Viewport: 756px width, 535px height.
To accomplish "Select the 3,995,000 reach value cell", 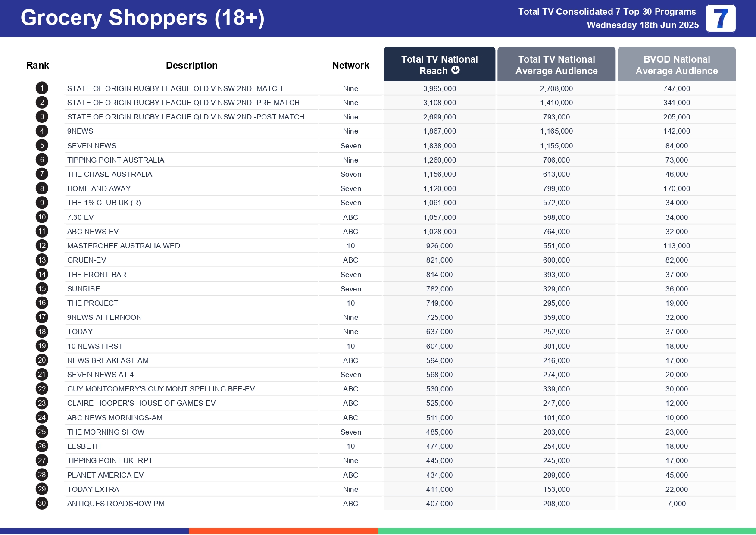I will coord(439,88).
